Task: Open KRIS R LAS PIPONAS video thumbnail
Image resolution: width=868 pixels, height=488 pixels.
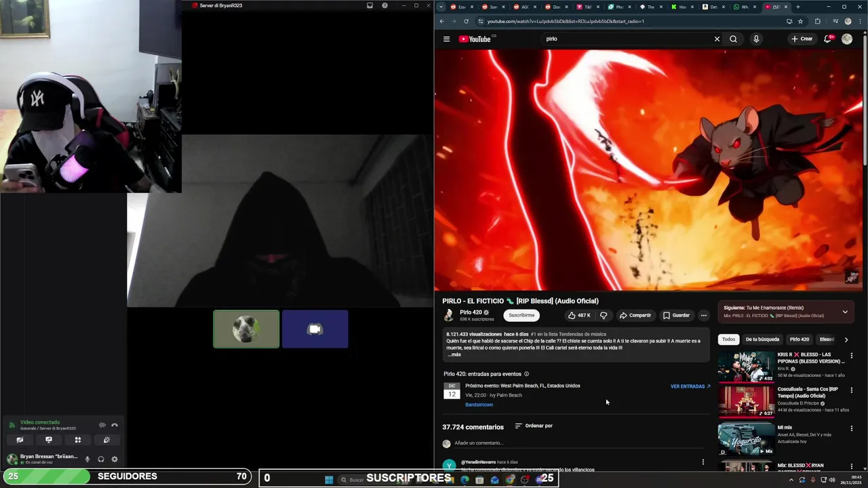Action: (x=746, y=367)
